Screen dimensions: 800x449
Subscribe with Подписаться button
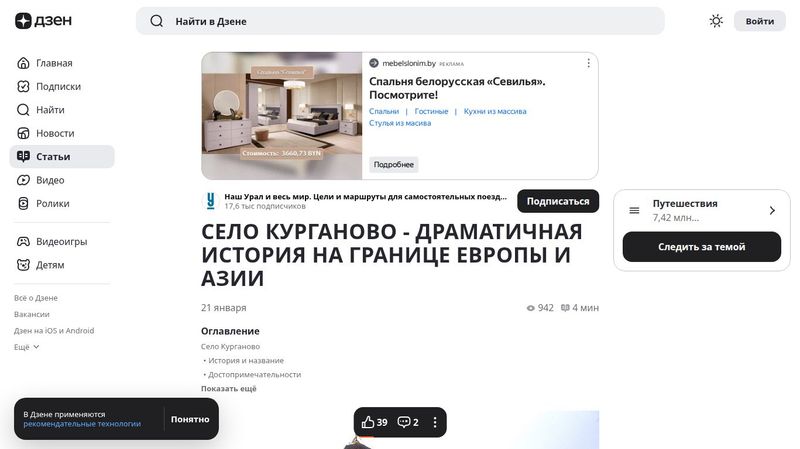click(x=558, y=201)
